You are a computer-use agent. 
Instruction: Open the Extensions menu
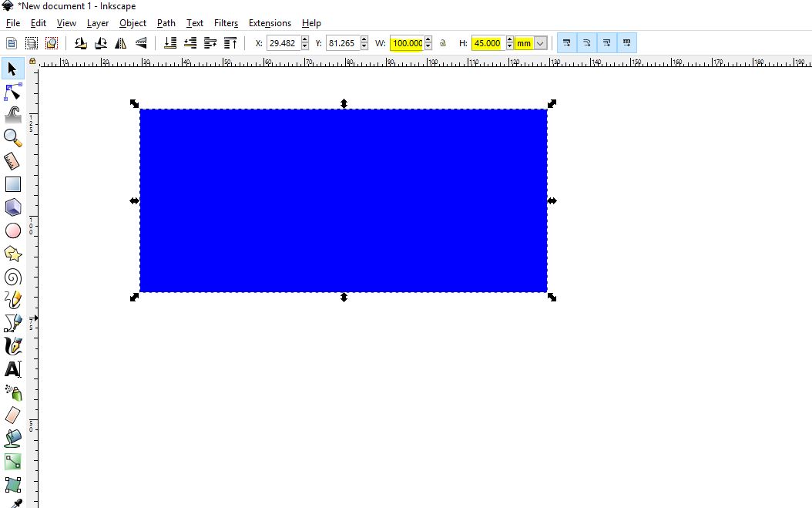point(270,23)
